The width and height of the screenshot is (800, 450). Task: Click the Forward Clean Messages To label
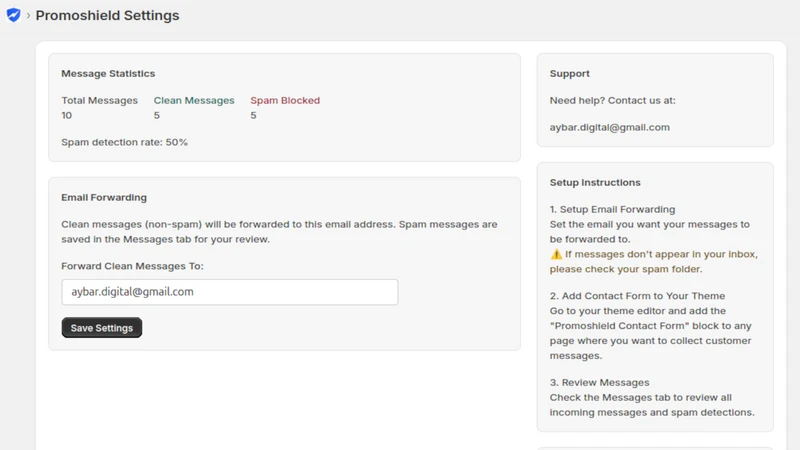click(x=132, y=266)
